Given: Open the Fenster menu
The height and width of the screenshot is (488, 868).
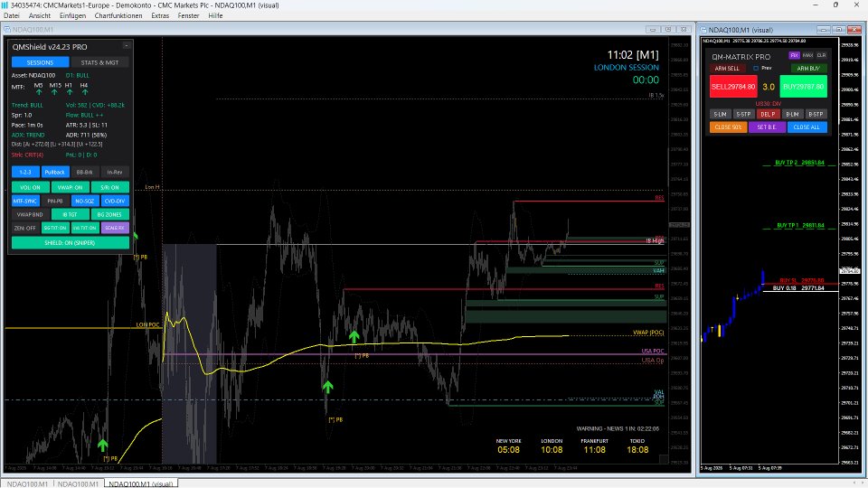Looking at the screenshot, I should pos(188,15).
